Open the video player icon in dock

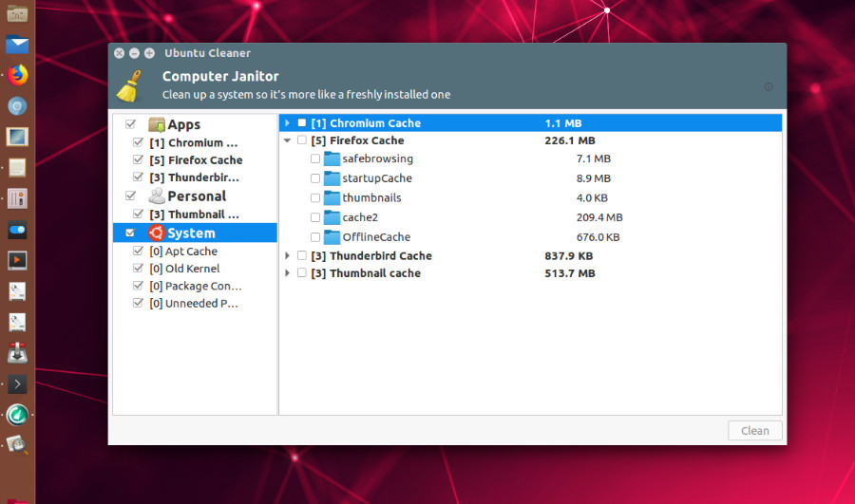click(17, 260)
